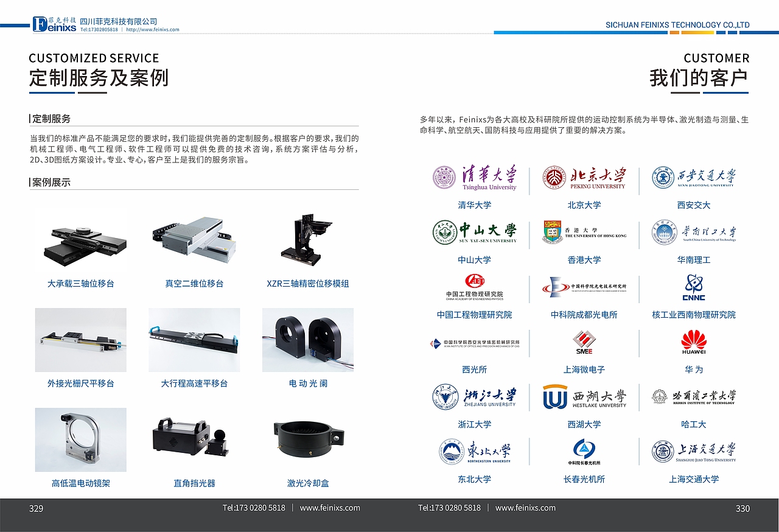Click the CUSTOMER heading

click(x=716, y=58)
